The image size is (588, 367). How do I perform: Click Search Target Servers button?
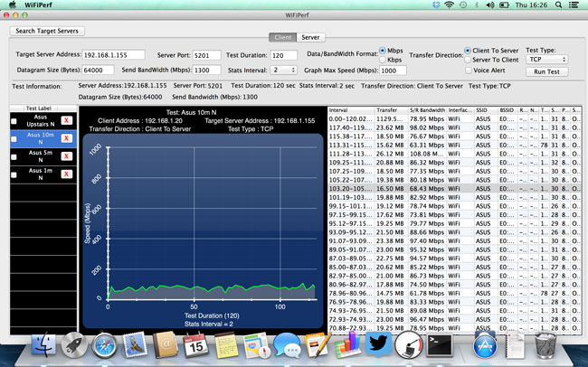47,31
